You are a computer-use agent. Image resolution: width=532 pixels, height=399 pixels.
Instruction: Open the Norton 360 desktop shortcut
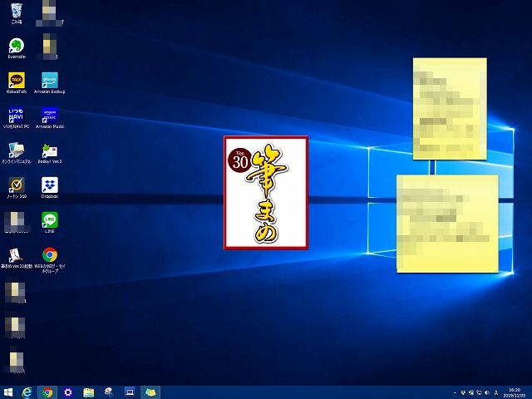point(17,188)
